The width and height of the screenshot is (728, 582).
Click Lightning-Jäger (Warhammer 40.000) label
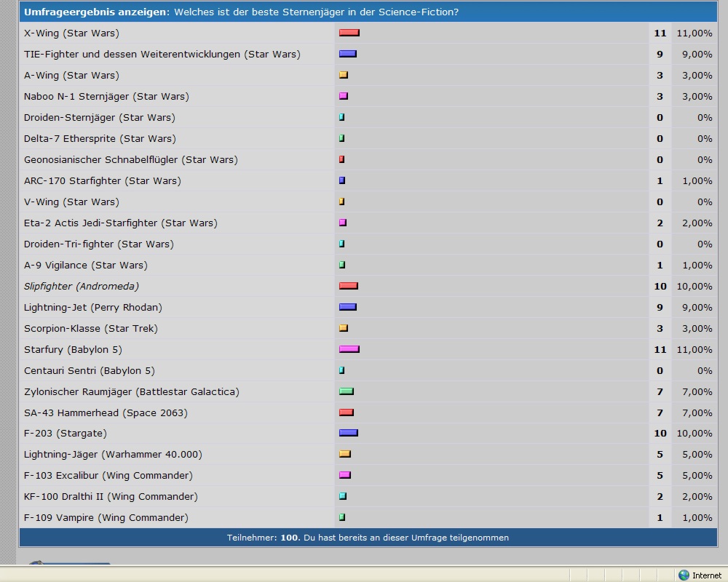tap(113, 455)
